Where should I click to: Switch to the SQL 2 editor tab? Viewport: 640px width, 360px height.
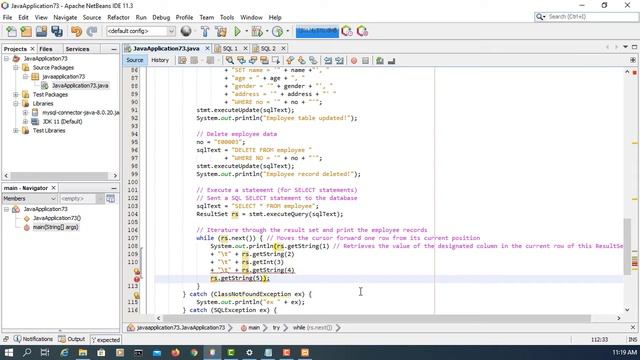point(268,49)
